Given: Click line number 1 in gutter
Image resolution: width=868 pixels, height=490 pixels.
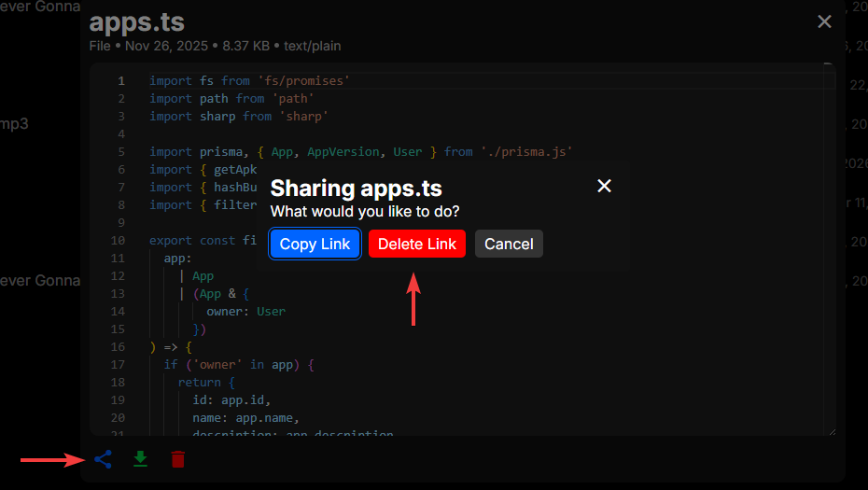Looking at the screenshot, I should [121, 81].
